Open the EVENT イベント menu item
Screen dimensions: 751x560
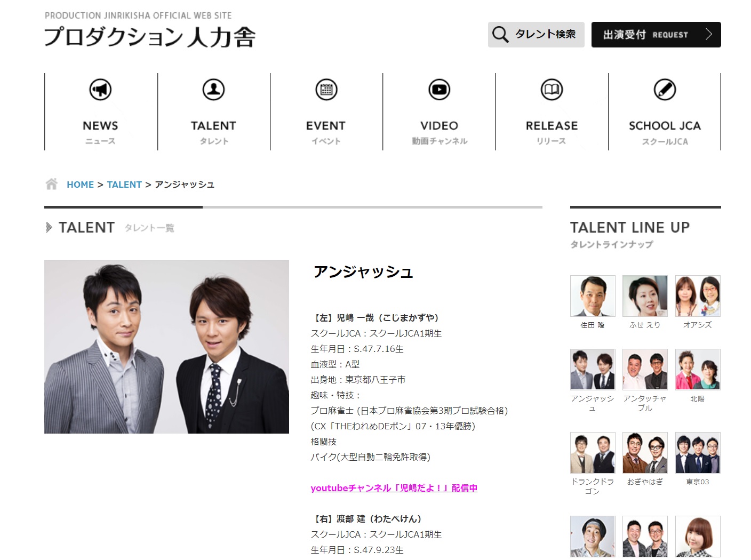(x=326, y=112)
